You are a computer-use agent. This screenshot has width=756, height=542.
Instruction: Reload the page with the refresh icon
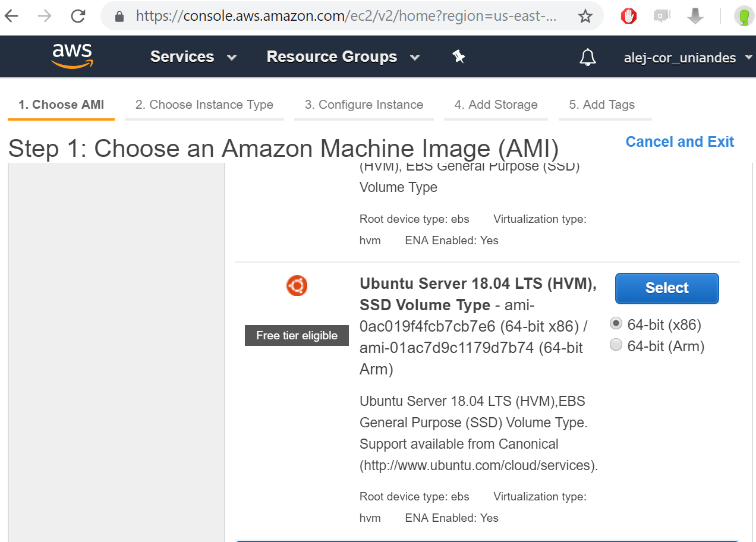coord(78,16)
